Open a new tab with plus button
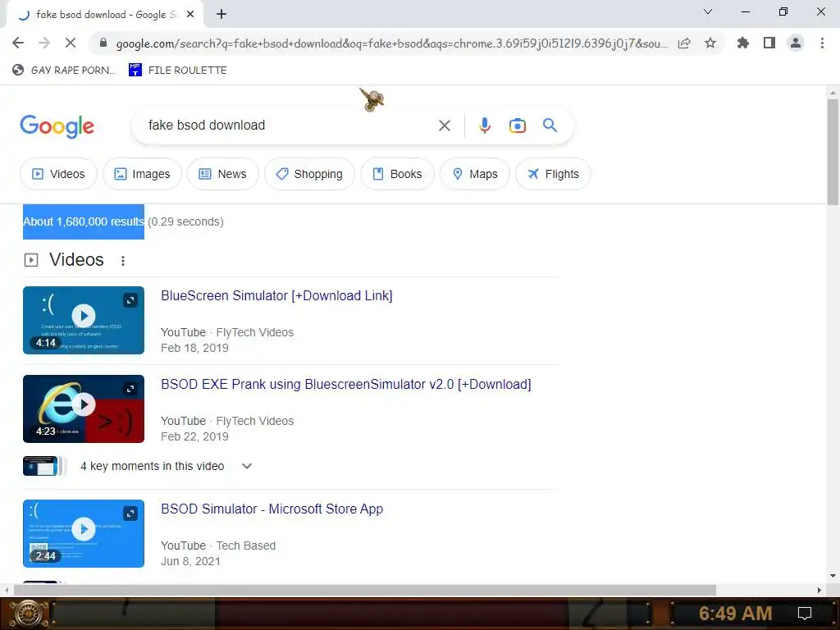Viewport: 840px width, 630px height. 221,15
